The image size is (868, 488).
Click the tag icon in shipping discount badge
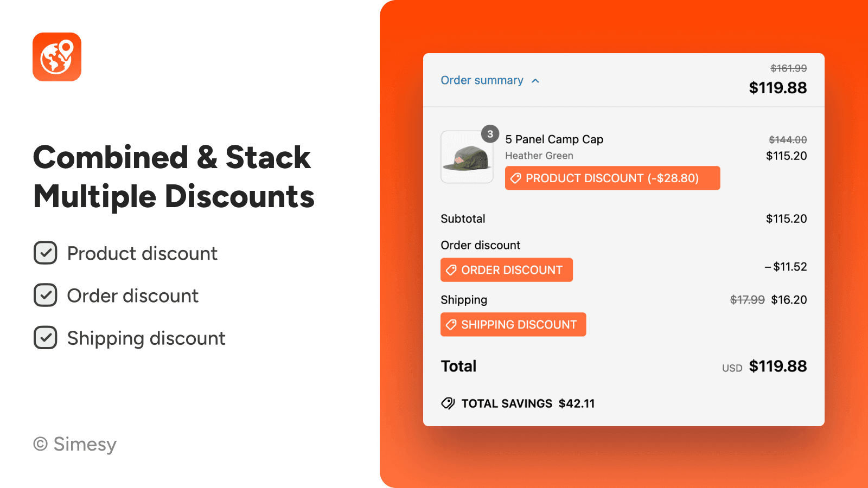[451, 325]
